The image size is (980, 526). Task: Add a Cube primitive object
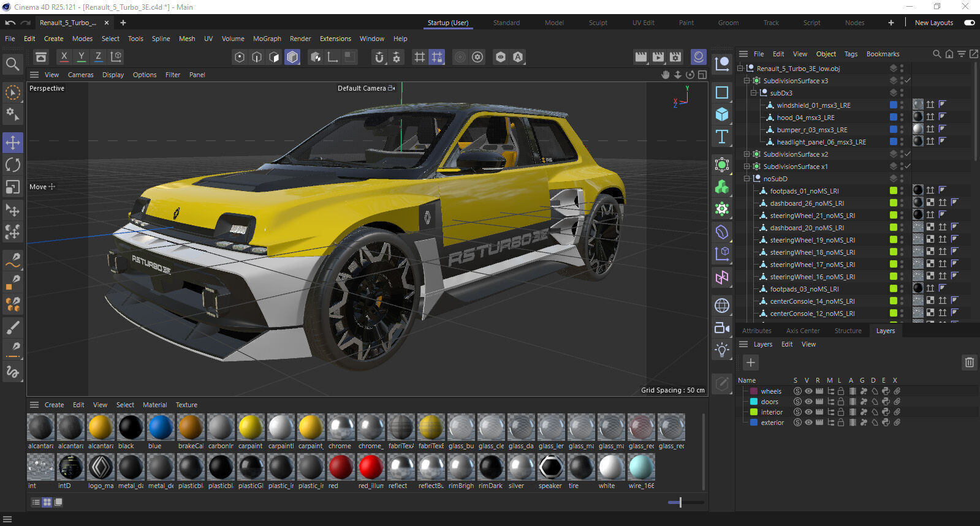722,115
